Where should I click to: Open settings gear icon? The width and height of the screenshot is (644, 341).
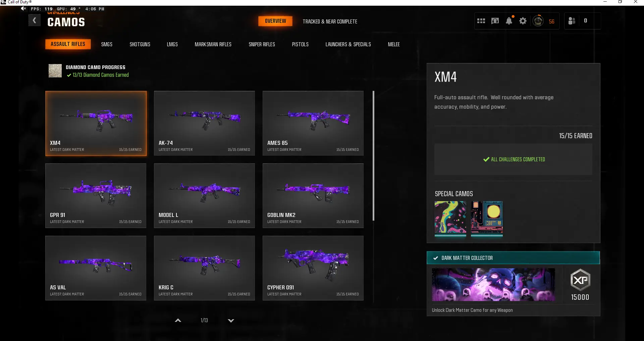tap(523, 21)
